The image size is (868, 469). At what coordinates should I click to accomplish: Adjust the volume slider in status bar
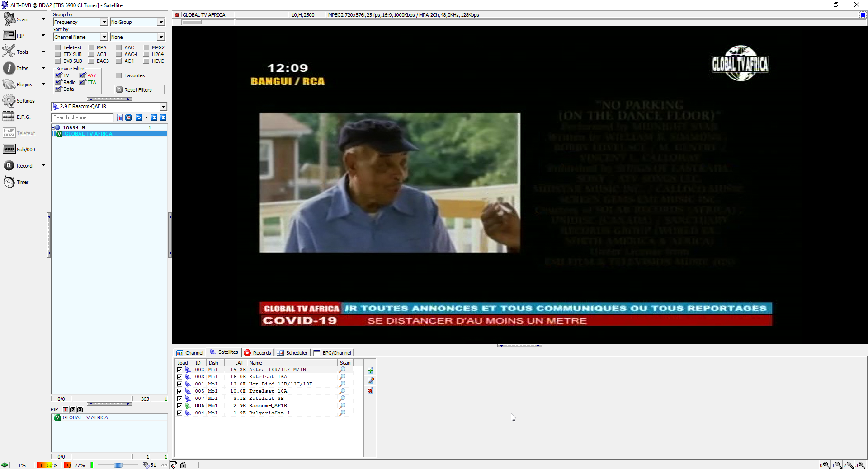click(118, 465)
